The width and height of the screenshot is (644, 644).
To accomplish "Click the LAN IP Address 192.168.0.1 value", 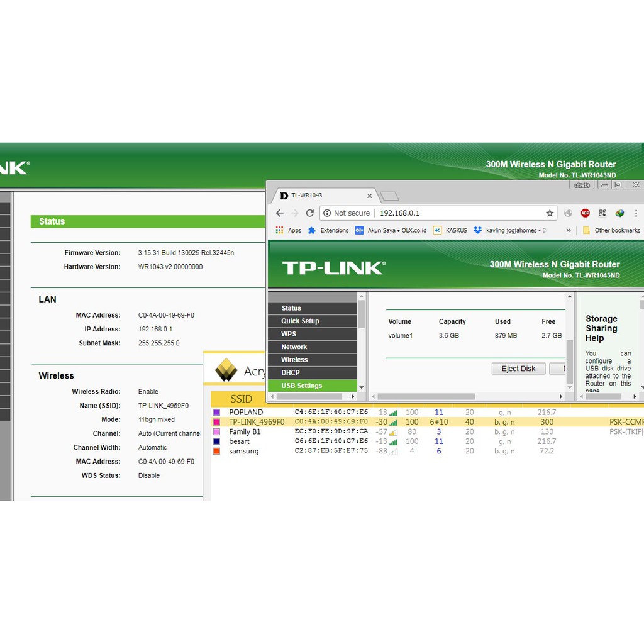I will tap(155, 329).
